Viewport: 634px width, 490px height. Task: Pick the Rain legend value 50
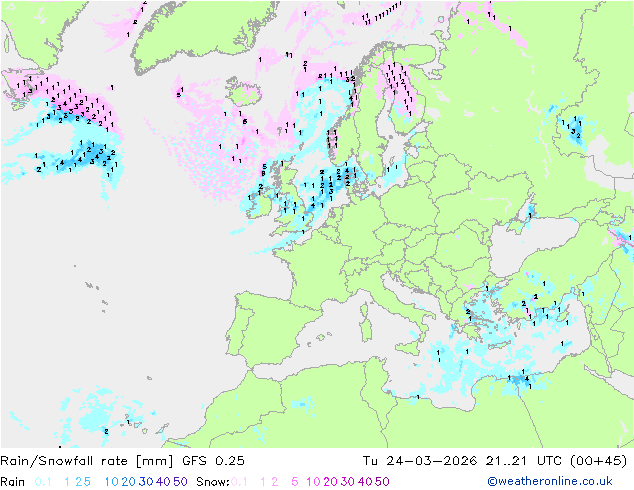pos(180,482)
